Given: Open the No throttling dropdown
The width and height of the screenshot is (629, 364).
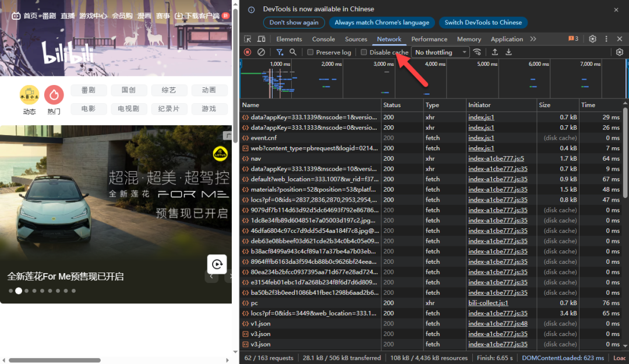Looking at the screenshot, I should [x=440, y=52].
